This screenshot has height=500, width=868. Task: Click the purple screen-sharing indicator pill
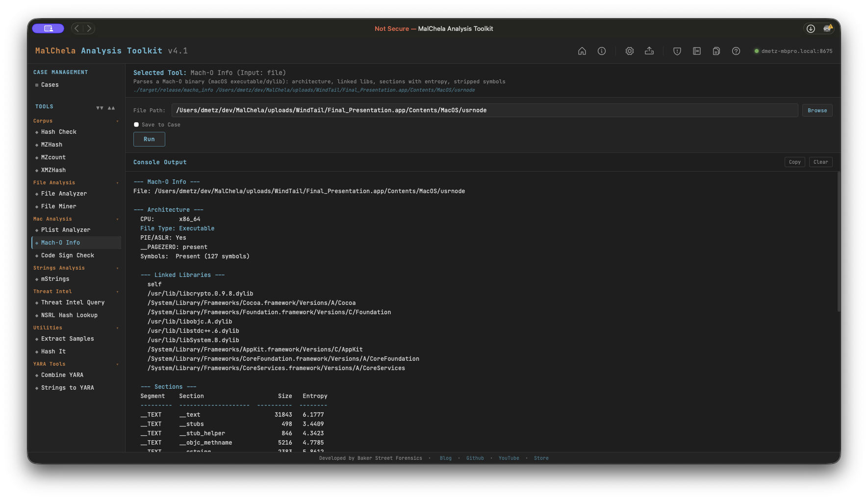(x=48, y=28)
